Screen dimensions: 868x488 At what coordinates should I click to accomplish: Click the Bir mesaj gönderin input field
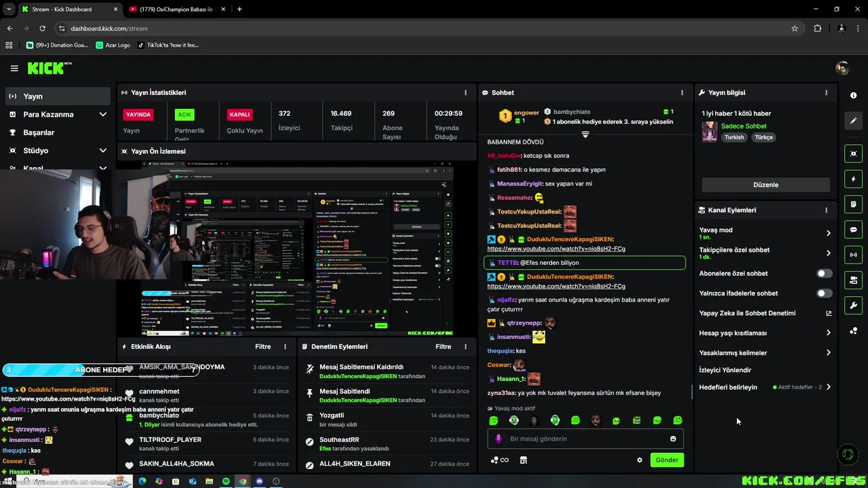(x=585, y=439)
